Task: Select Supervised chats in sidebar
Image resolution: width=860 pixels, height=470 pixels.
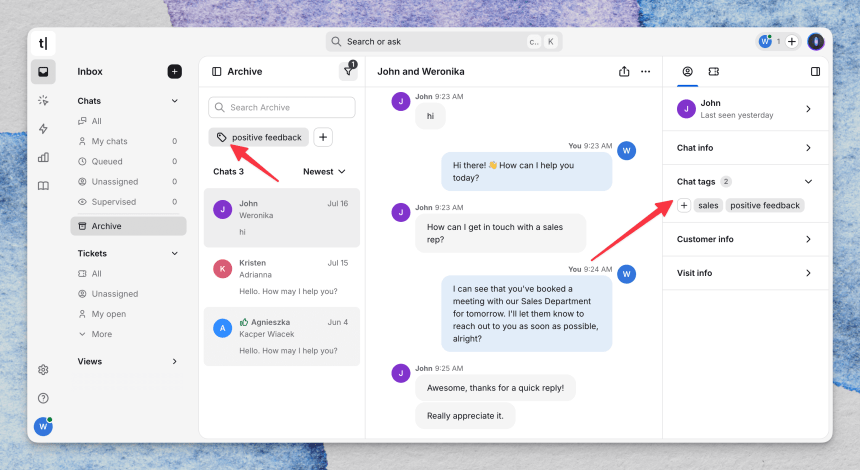Action: (128, 202)
